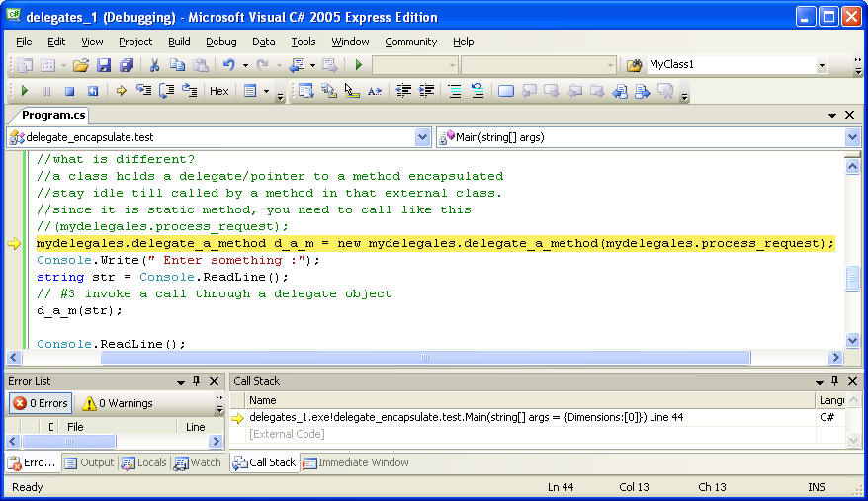Toggle the 0 Warnings filter
Screen dimensions: 868x501
click(118, 403)
